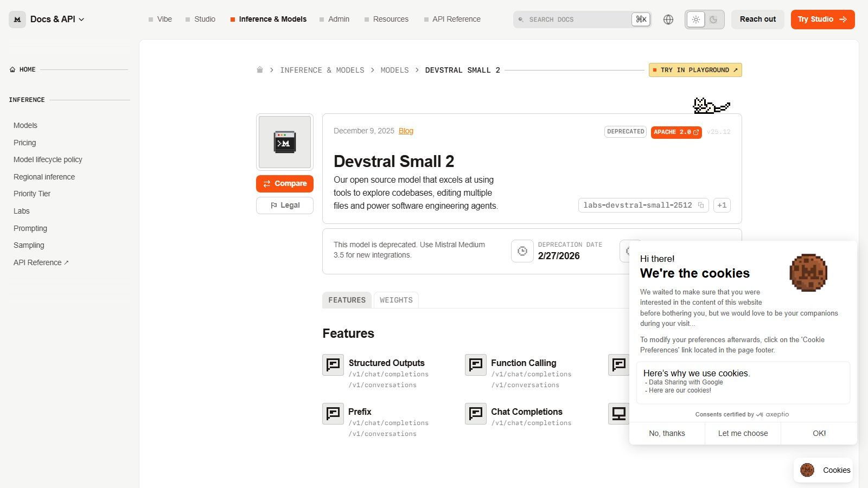The height and width of the screenshot is (488, 868).
Task: Open the Blog link
Action: (x=406, y=131)
